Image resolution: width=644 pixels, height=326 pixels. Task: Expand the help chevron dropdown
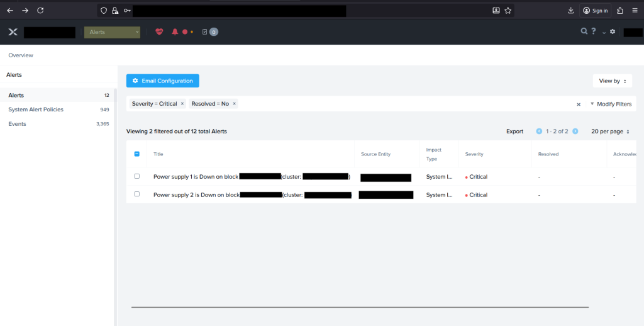[604, 32]
